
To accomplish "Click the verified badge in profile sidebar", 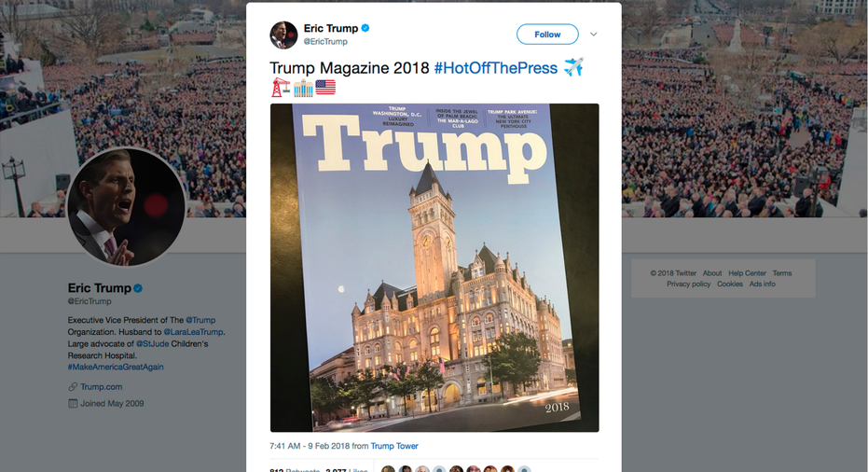I will pyautogui.click(x=138, y=288).
